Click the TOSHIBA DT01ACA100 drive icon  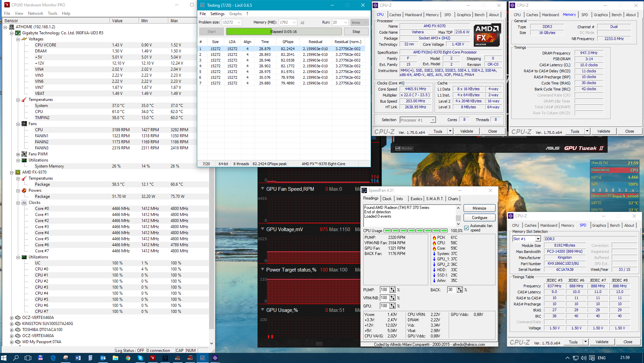click(18, 330)
